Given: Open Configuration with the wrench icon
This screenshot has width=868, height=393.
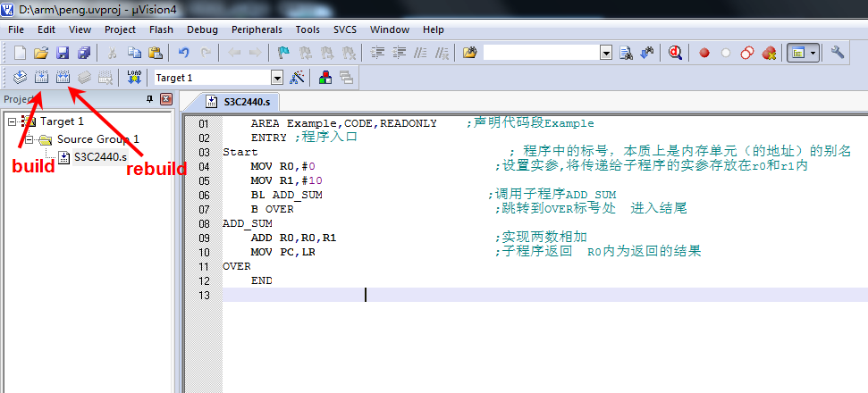Looking at the screenshot, I should pyautogui.click(x=838, y=53).
